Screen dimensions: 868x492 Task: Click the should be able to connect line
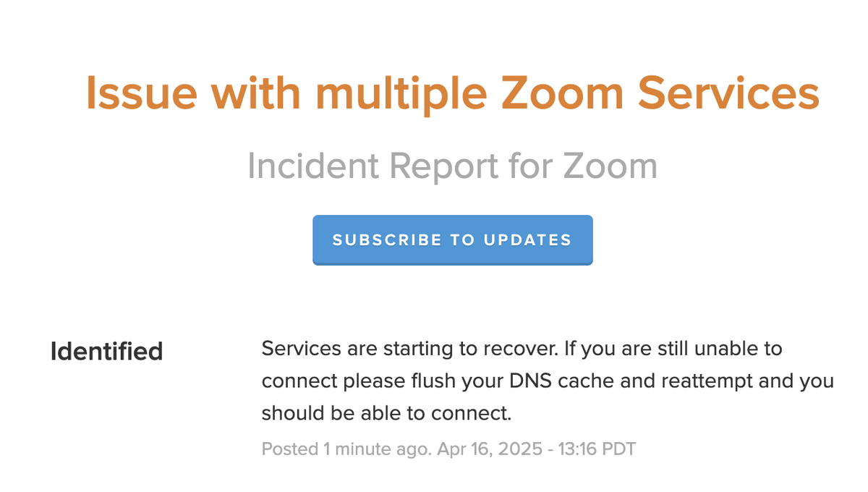point(386,414)
